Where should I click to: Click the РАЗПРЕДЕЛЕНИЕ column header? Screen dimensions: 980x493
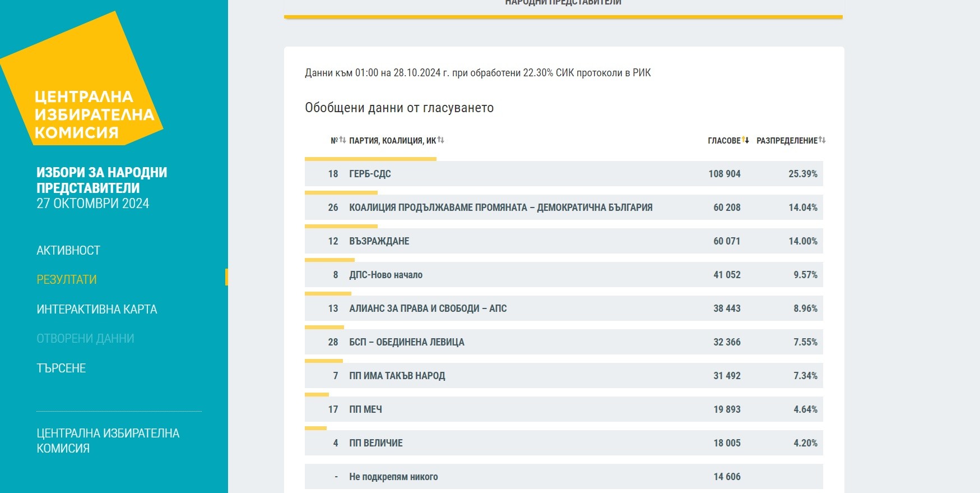(787, 140)
